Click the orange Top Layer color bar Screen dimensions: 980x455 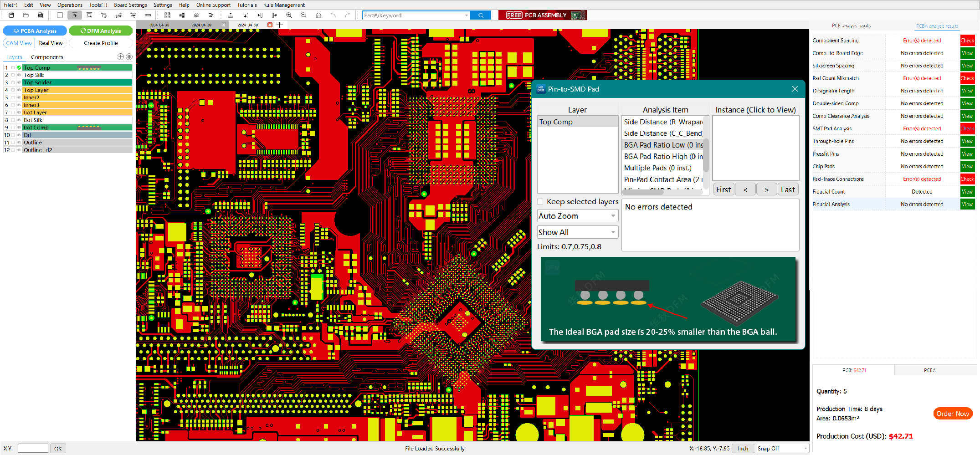77,90
